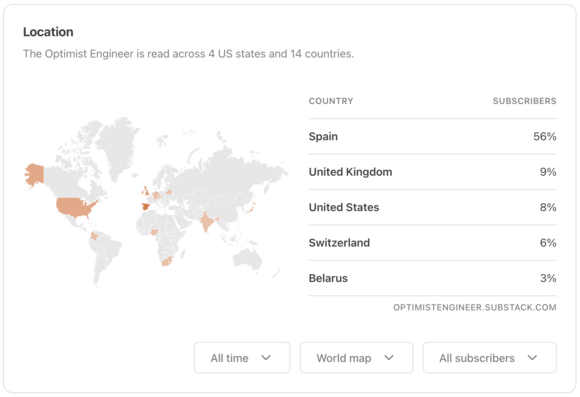Click Alaska on the world map
Image resolution: width=580 pixels, height=397 pixels.
(34, 175)
